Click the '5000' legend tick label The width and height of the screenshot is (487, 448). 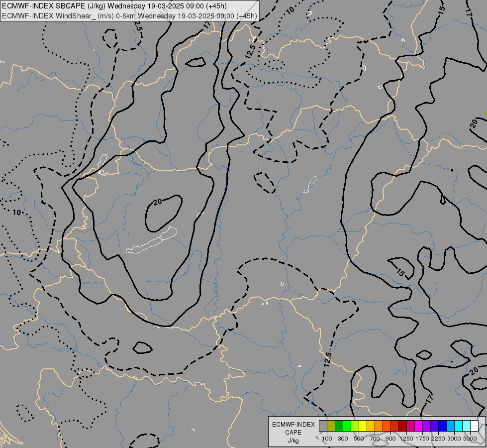click(470, 439)
